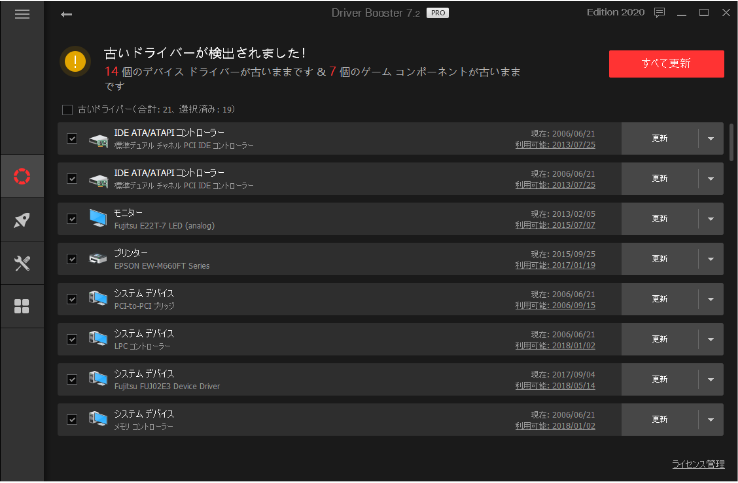This screenshot has height=483, width=738.
Task: Open the Boost rocket sidebar icon
Action: point(22,220)
